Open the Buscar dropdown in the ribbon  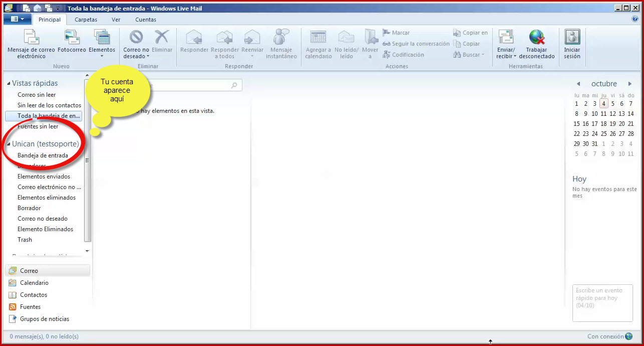coord(469,55)
